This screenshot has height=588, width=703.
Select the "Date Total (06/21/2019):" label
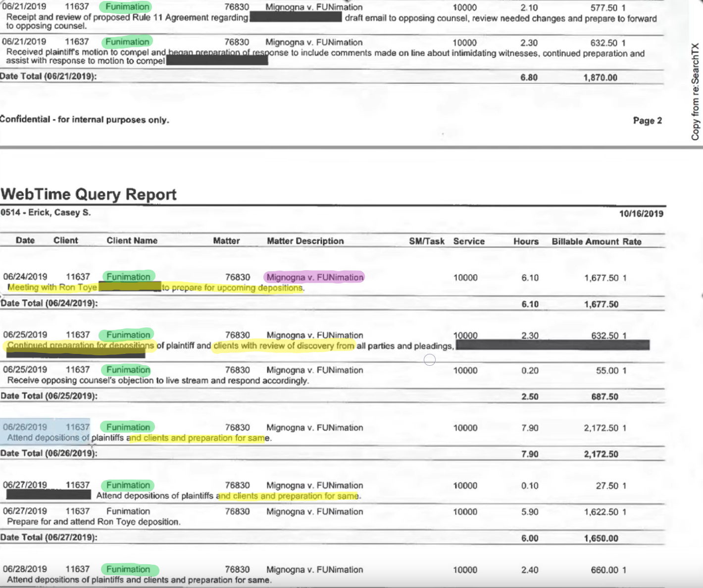pos(49,76)
